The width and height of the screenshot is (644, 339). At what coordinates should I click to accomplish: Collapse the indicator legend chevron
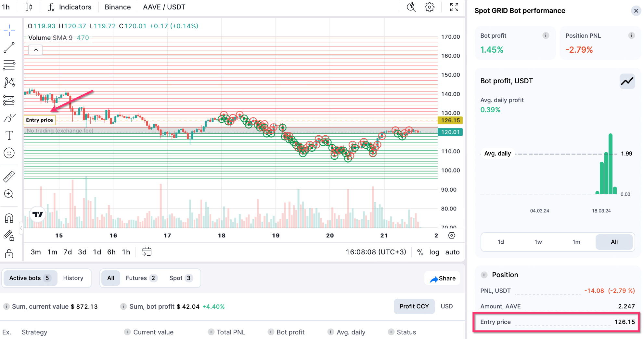coord(36,50)
